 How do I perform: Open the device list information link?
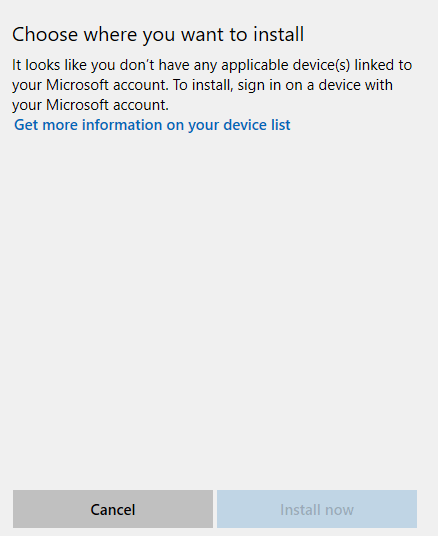click(152, 125)
